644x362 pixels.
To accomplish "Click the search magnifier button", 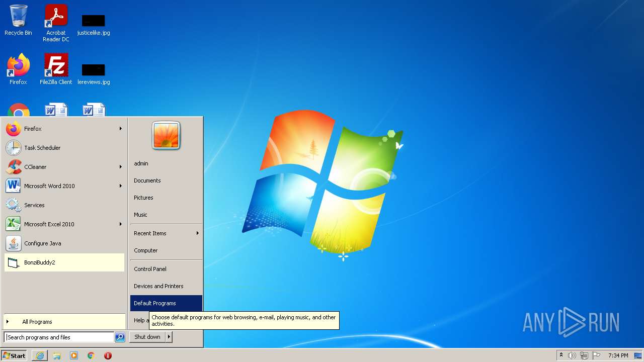I will (120, 337).
